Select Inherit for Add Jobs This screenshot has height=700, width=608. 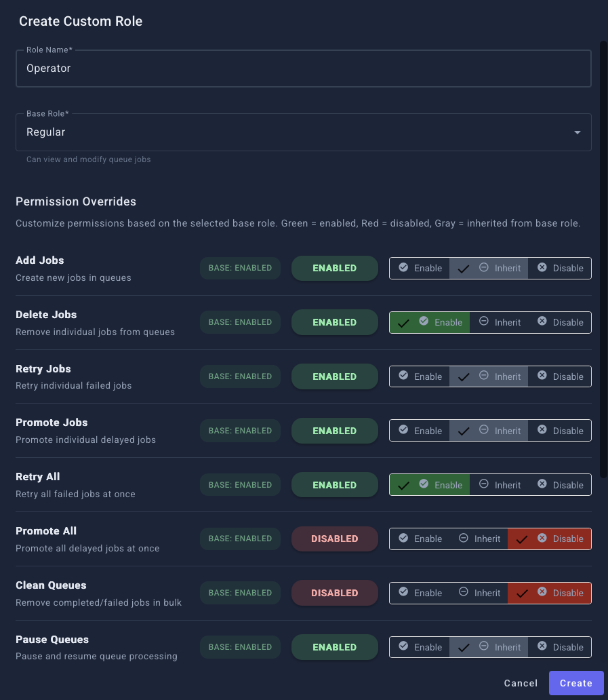click(x=489, y=269)
